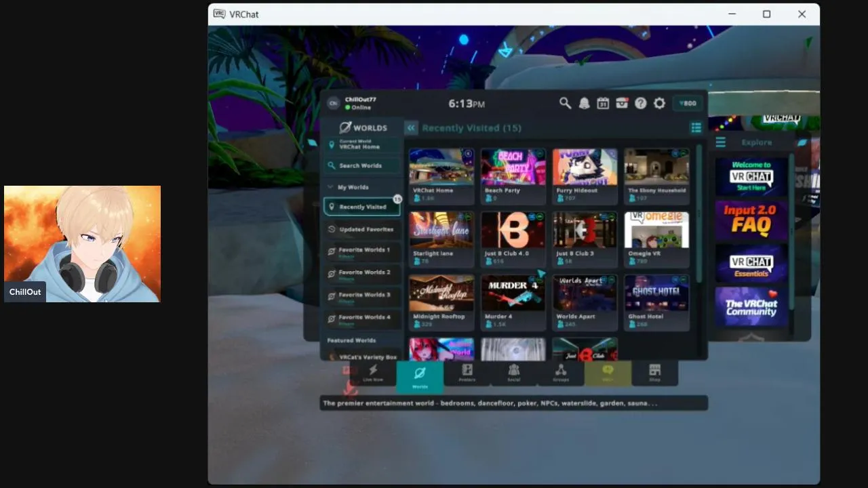Open Favorite Worlds 2 list

coord(362,274)
